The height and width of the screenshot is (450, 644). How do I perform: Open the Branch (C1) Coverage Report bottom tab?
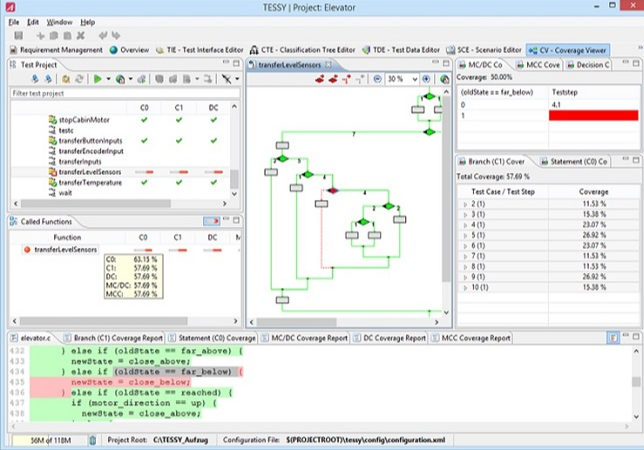[113, 338]
